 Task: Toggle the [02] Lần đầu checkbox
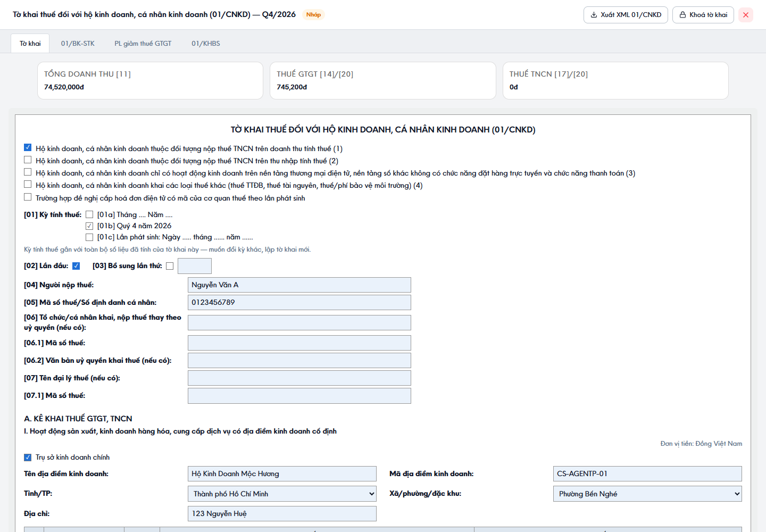pos(76,266)
